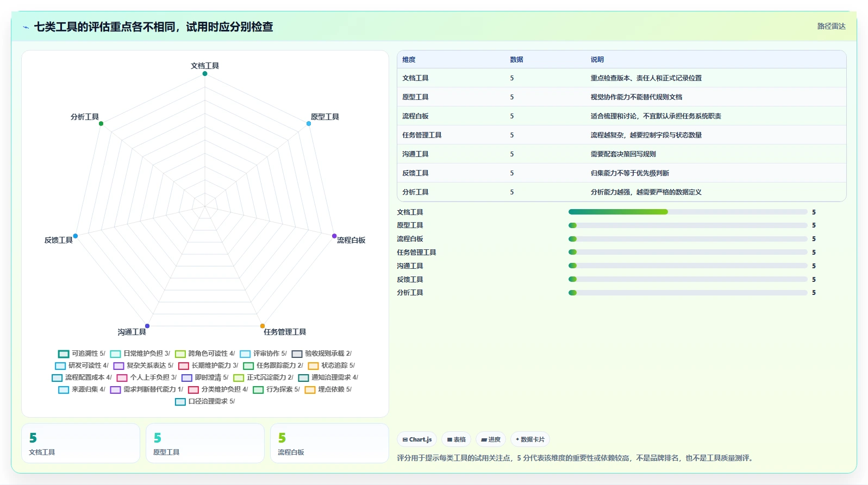
Task: Click the 数据 column header
Action: (516, 60)
